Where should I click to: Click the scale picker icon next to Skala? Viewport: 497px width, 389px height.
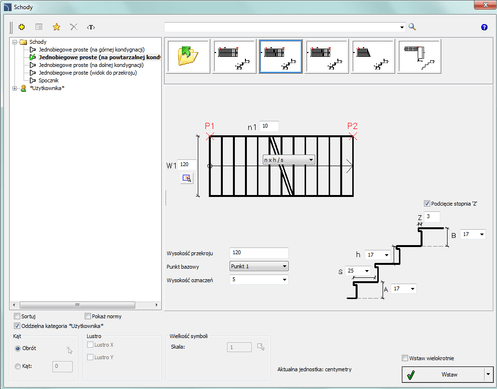261,347
